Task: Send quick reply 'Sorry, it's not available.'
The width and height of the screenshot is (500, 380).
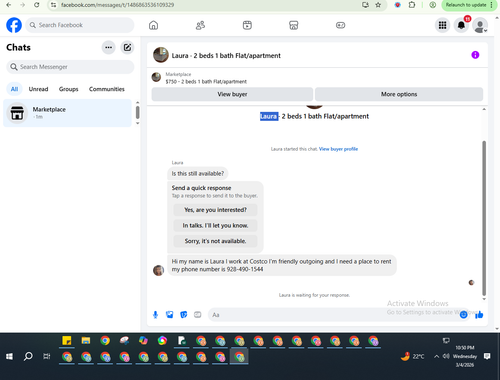Action: click(x=215, y=241)
